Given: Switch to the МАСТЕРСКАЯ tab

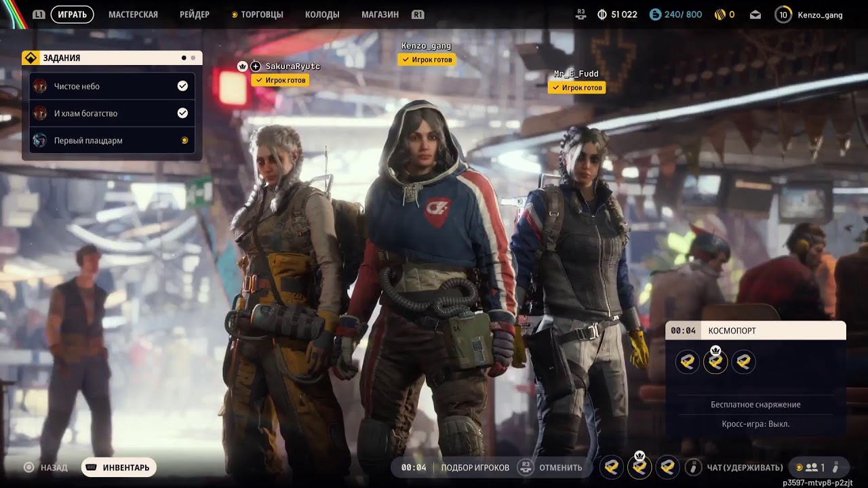Looking at the screenshot, I should coord(133,14).
